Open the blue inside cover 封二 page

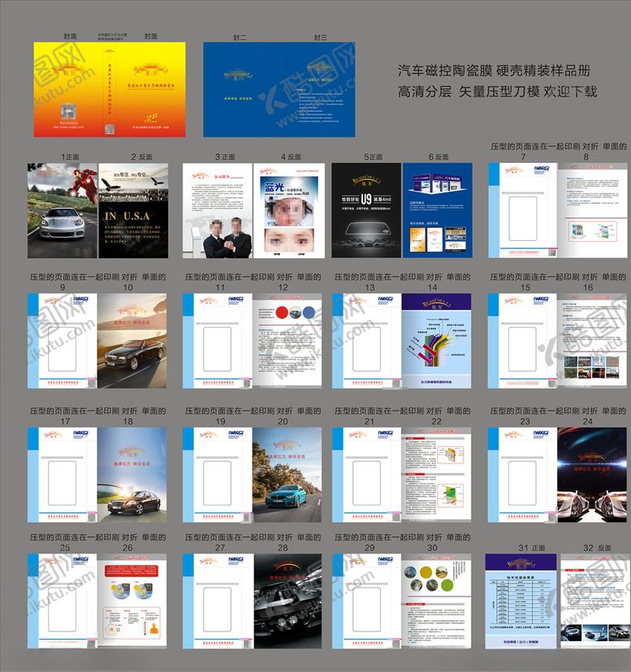[241, 89]
